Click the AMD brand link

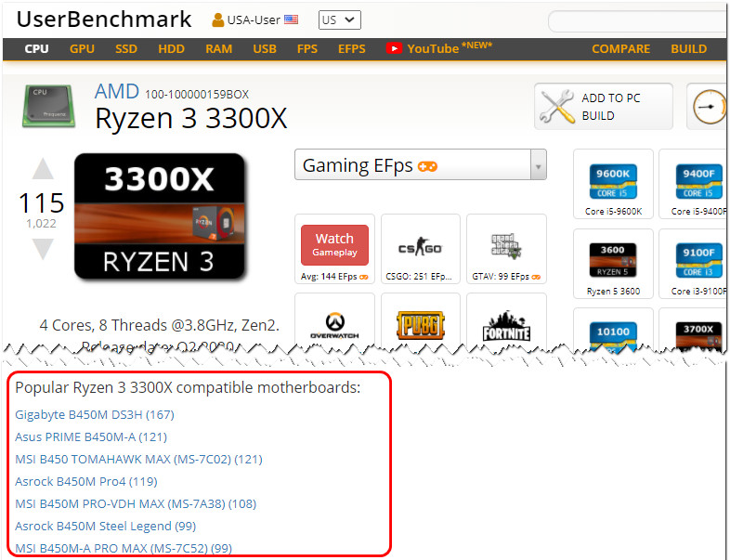(116, 91)
